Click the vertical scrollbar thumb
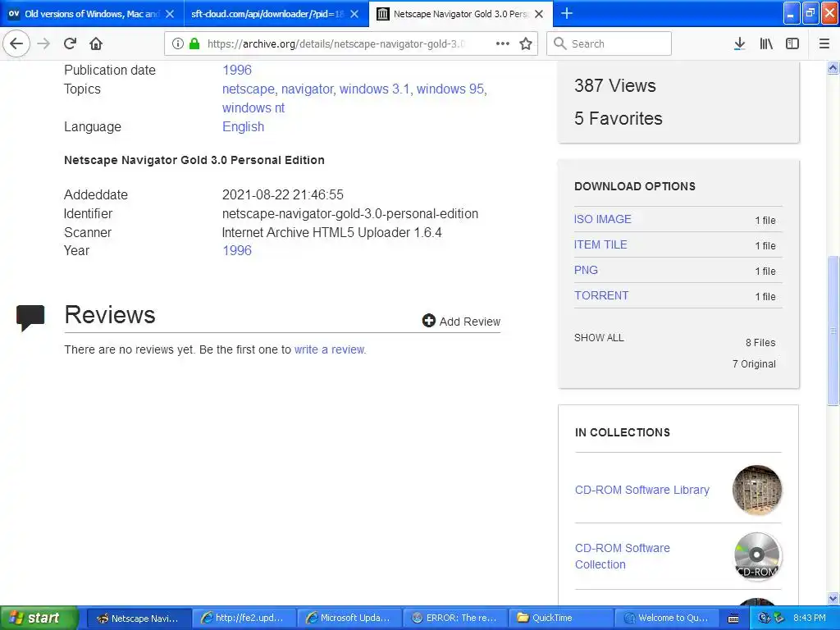Screen dimensions: 840x630 [x=833, y=331]
